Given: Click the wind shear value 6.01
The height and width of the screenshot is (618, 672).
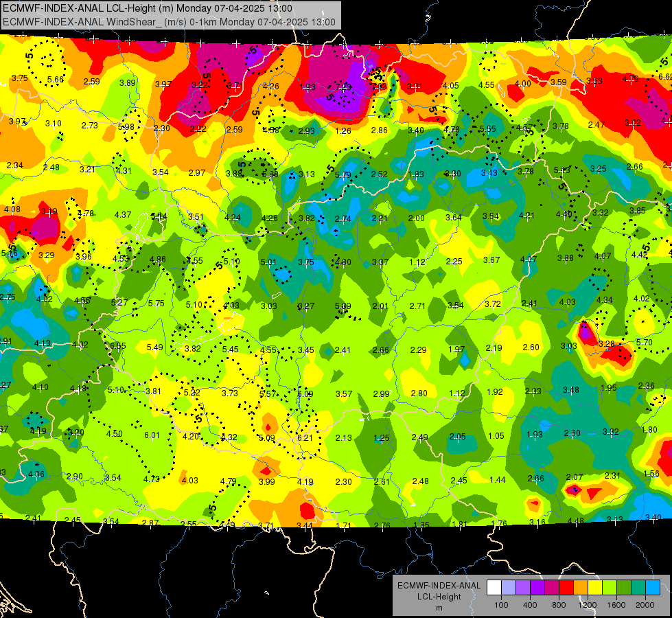Looking at the screenshot, I should (x=152, y=435).
